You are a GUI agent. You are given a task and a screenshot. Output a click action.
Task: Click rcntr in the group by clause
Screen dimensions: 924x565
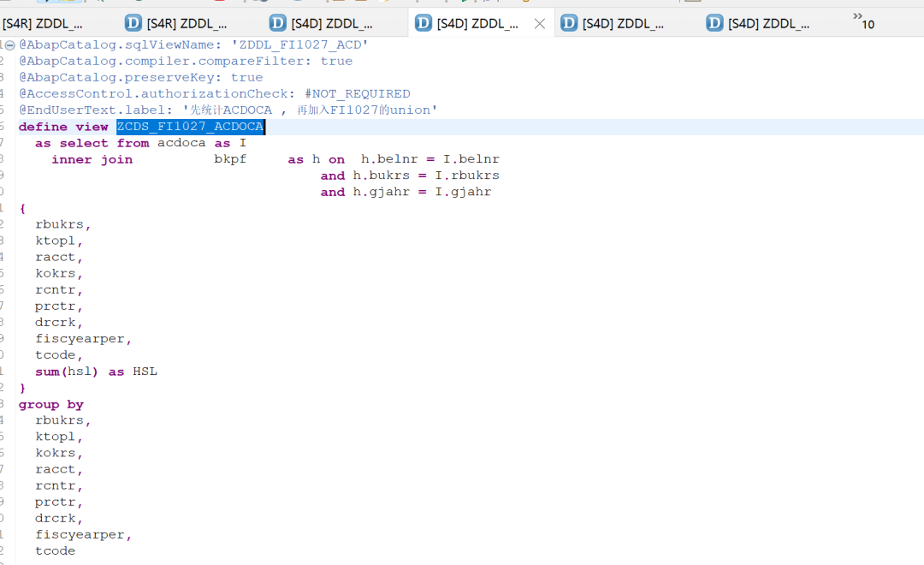pos(56,486)
